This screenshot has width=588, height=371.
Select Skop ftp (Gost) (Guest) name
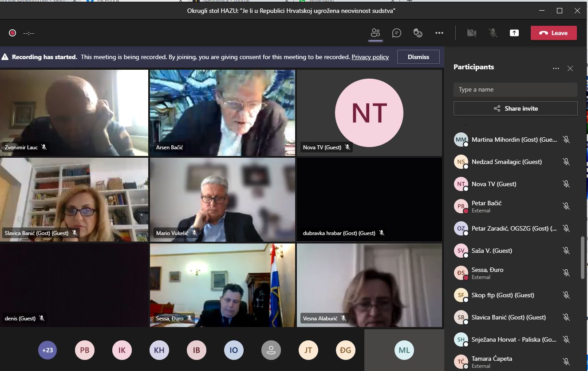pyautogui.click(x=503, y=295)
